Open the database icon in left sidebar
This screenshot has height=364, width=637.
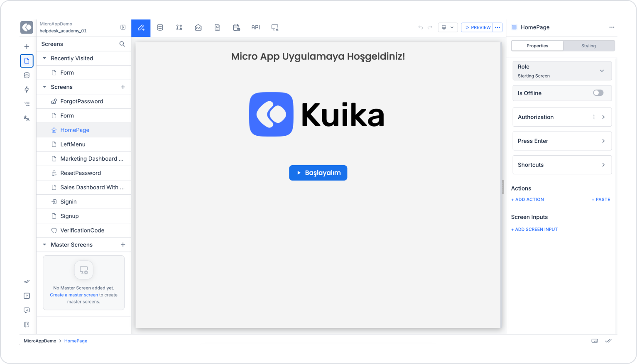point(27,75)
